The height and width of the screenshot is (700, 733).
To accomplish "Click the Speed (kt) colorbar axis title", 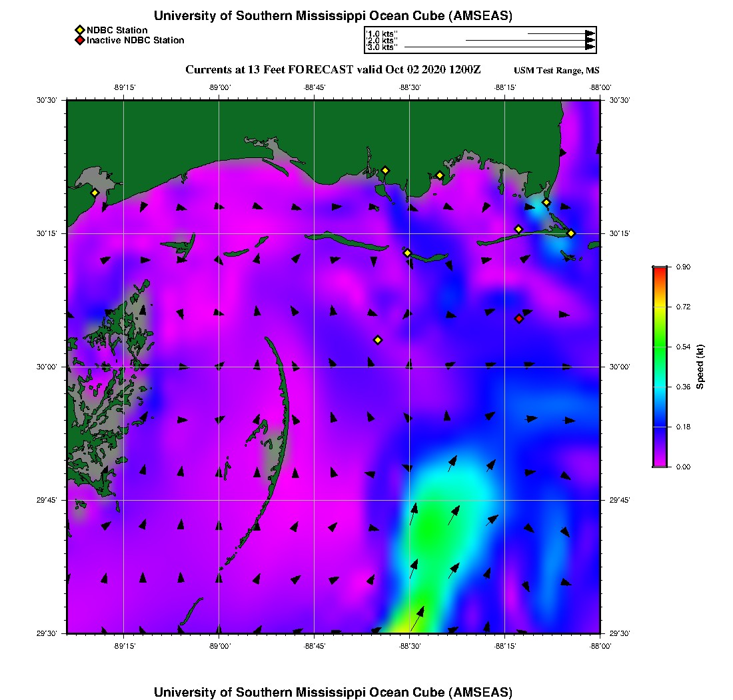I will point(700,367).
